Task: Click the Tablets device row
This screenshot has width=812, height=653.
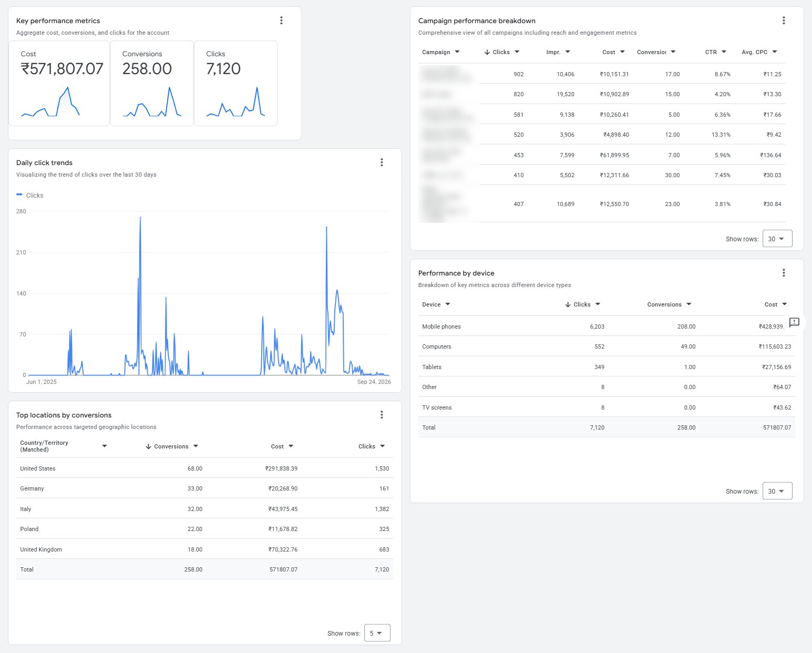Action: (607, 367)
